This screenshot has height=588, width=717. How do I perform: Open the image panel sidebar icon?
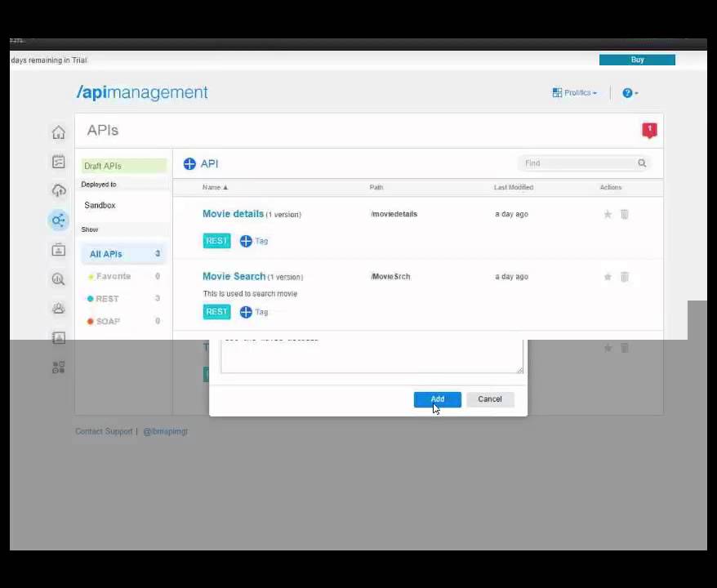click(x=59, y=338)
